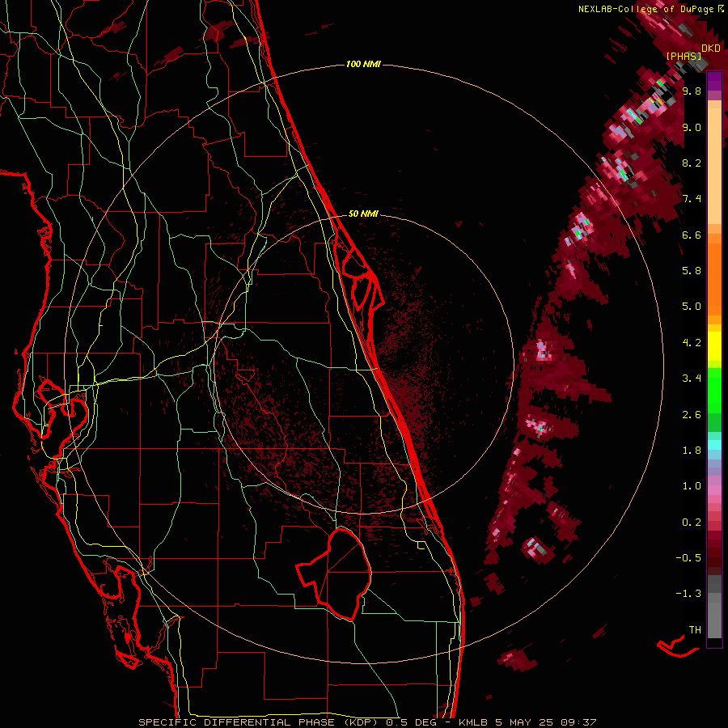Click the 4.2 scale value
The image size is (728, 728).
692,343
